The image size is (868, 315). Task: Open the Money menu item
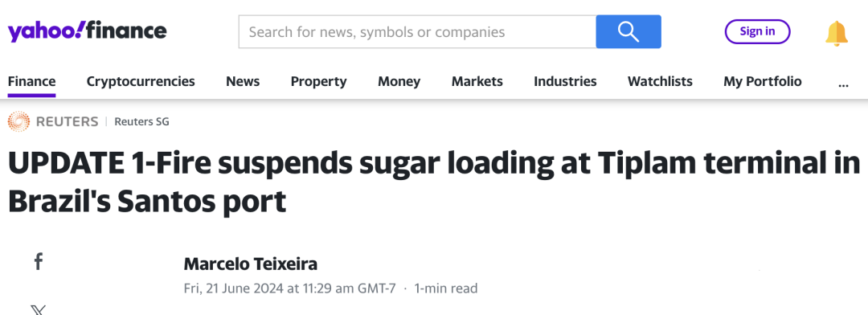(399, 81)
